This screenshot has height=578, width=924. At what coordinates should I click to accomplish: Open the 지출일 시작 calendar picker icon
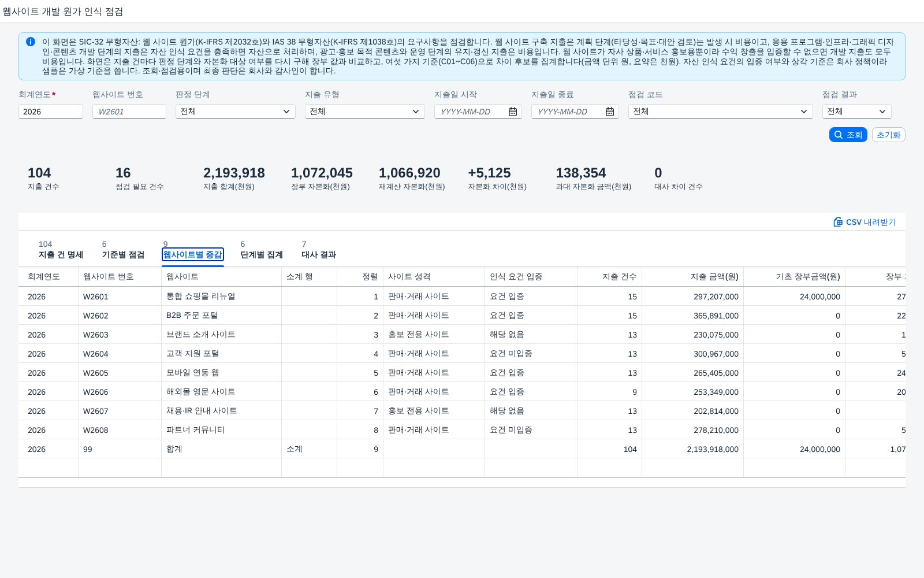[x=513, y=112]
